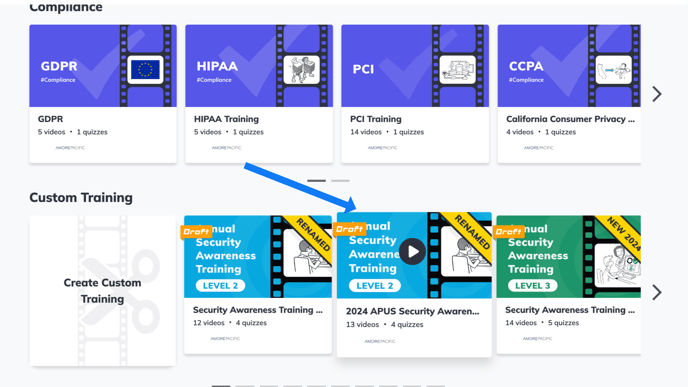Click the next arrow in Compliance row
The height and width of the screenshot is (387, 688).
[x=656, y=94]
